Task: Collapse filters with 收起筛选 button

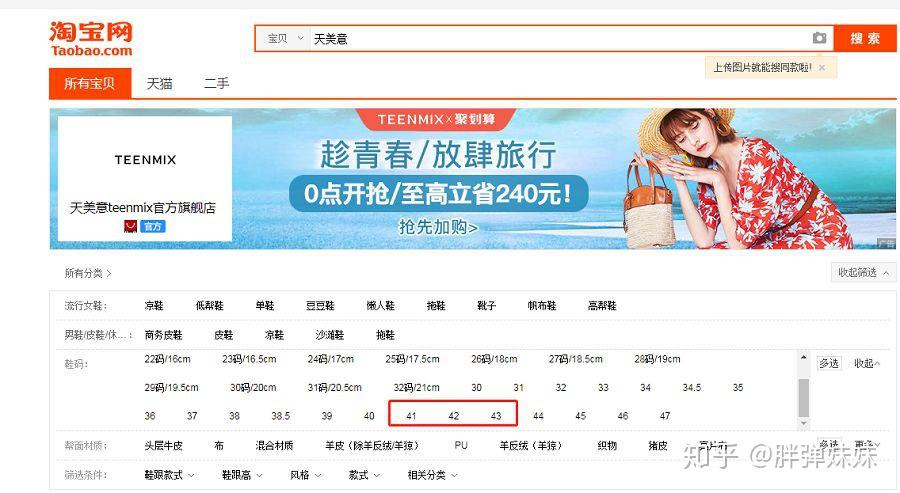Action: point(863,273)
